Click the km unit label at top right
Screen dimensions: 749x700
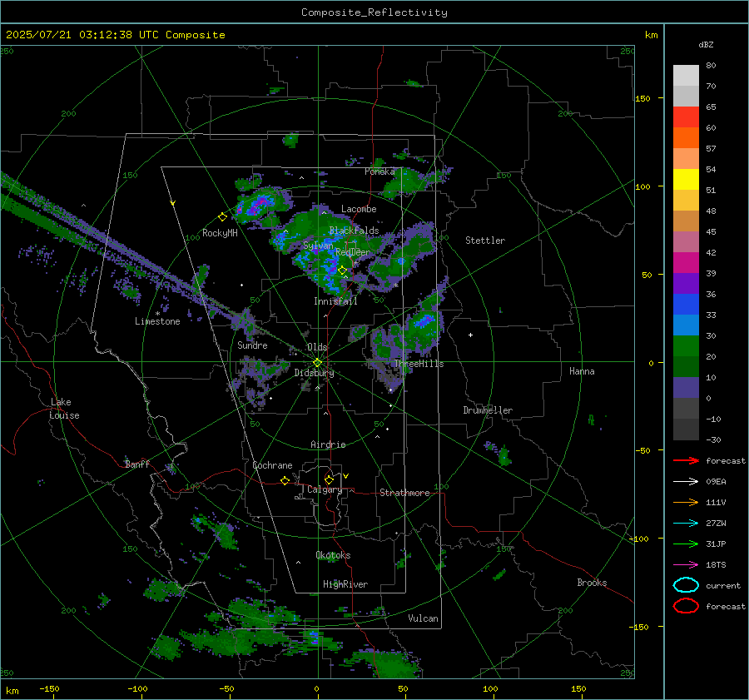[651, 35]
